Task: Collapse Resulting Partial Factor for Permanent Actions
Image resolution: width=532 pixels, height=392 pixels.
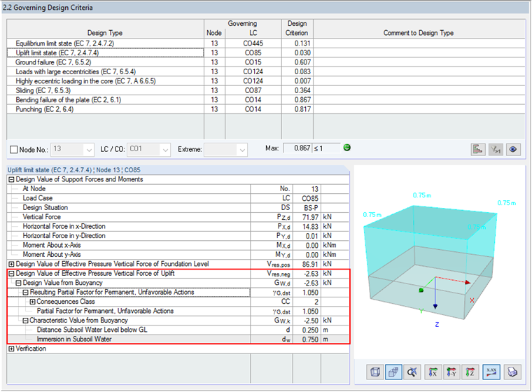Action: coord(25,292)
